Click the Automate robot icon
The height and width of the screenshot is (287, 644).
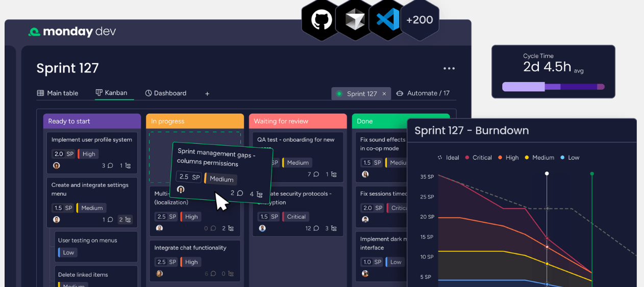(400, 93)
